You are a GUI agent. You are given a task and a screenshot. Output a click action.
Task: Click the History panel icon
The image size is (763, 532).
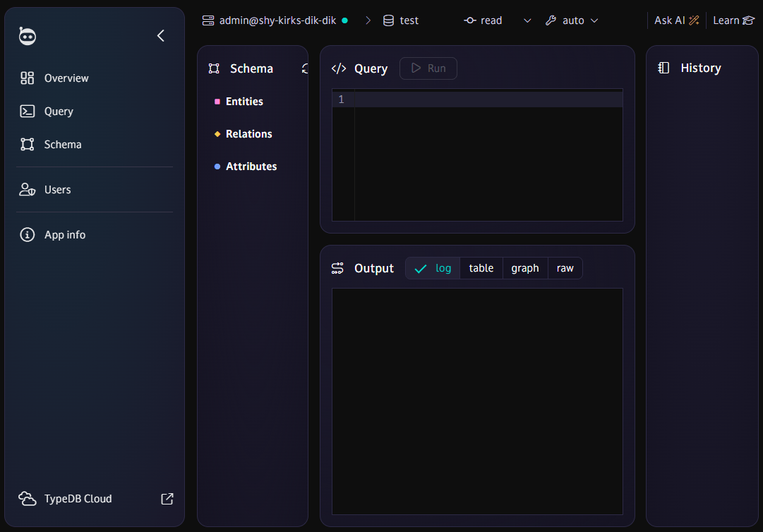[663, 67]
